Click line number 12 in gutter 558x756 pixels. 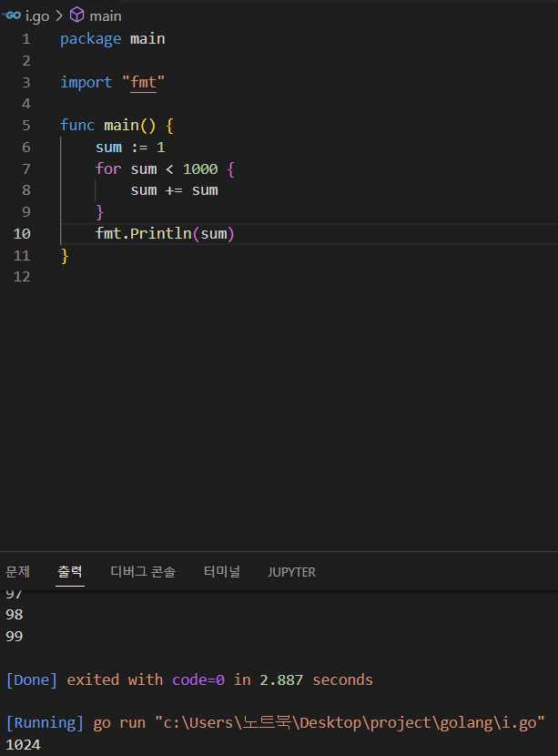pos(22,277)
